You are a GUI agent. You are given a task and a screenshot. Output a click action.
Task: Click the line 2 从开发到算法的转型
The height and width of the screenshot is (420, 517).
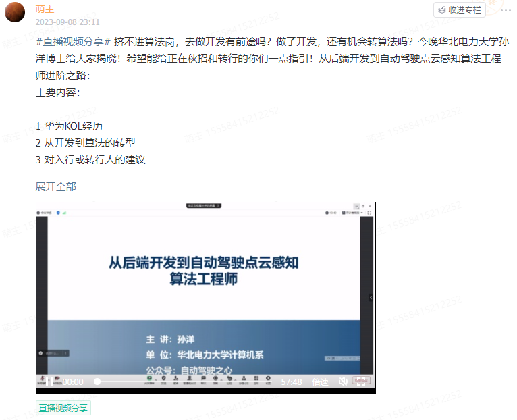click(86, 143)
